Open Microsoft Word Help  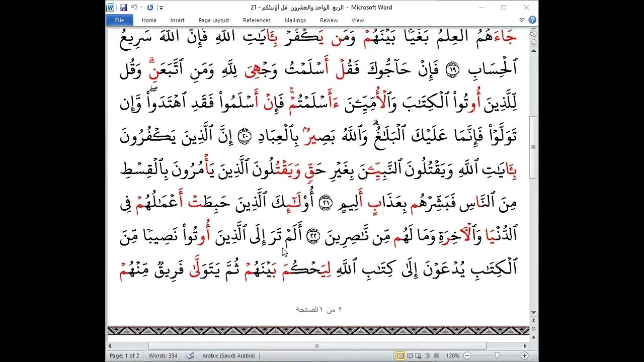click(x=532, y=20)
